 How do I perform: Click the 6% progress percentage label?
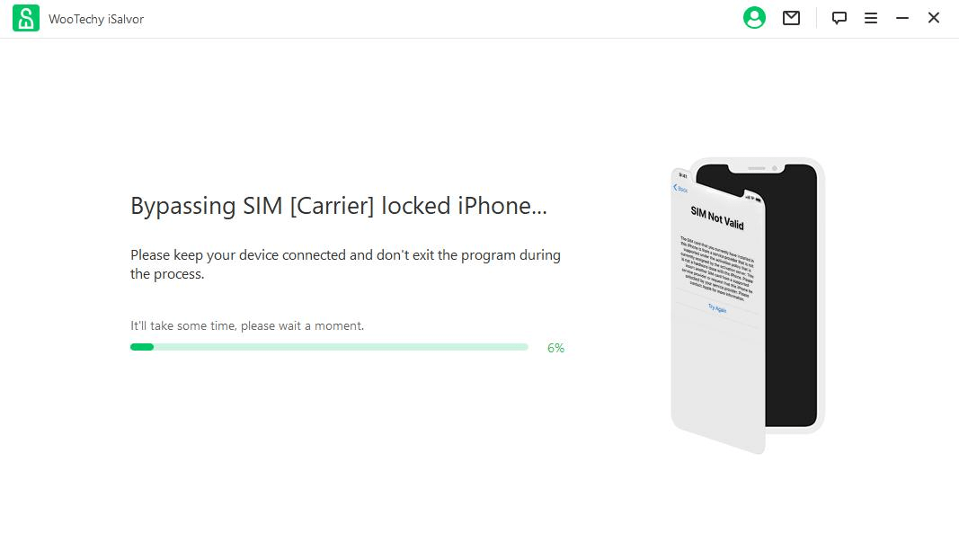point(555,348)
